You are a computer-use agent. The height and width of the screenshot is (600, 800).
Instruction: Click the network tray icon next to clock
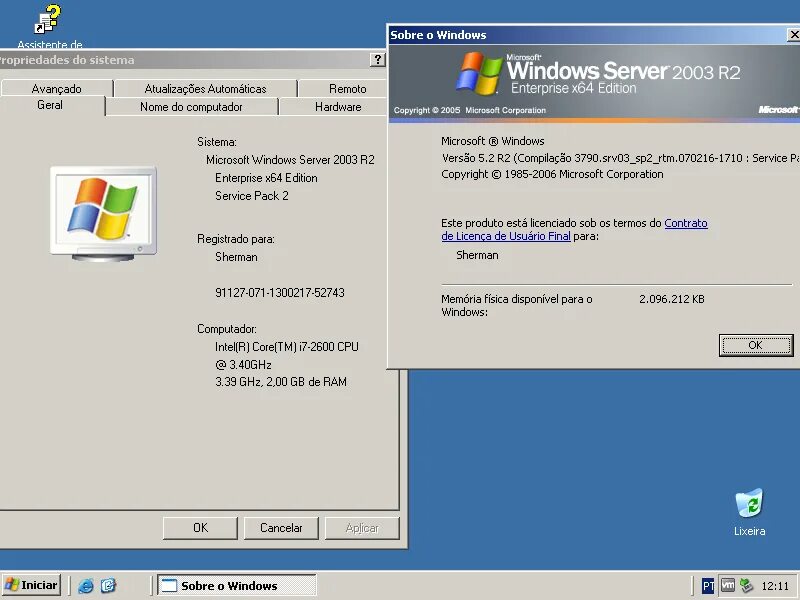click(746, 585)
